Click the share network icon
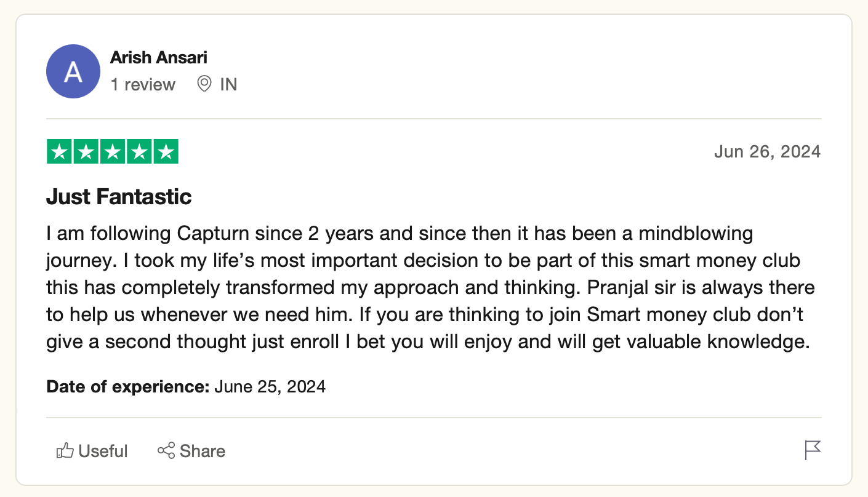 [166, 451]
